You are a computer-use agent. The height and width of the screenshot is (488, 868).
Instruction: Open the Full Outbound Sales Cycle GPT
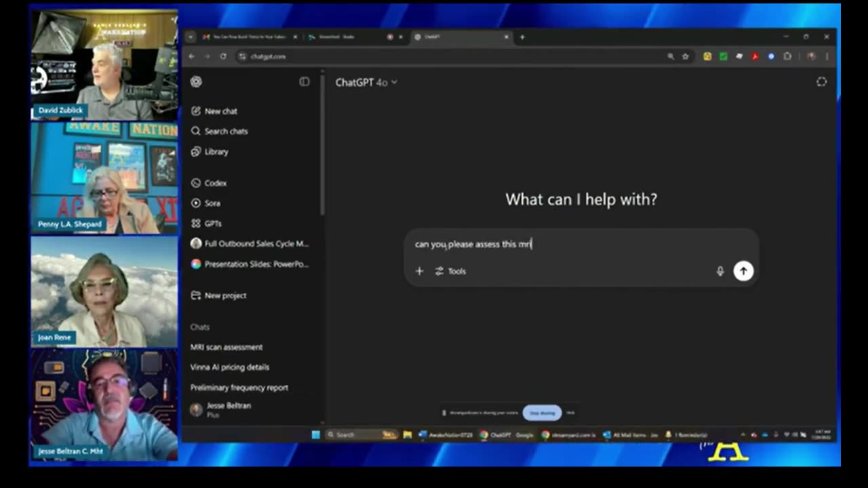coord(250,243)
